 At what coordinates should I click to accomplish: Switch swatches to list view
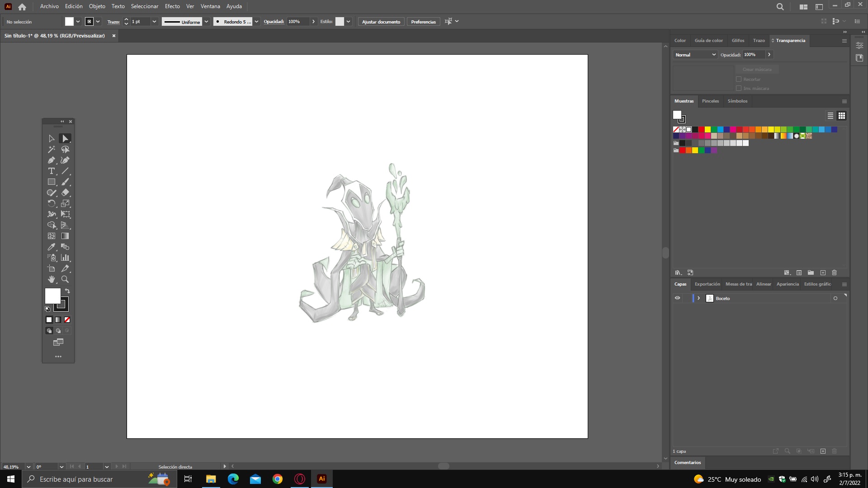point(830,116)
